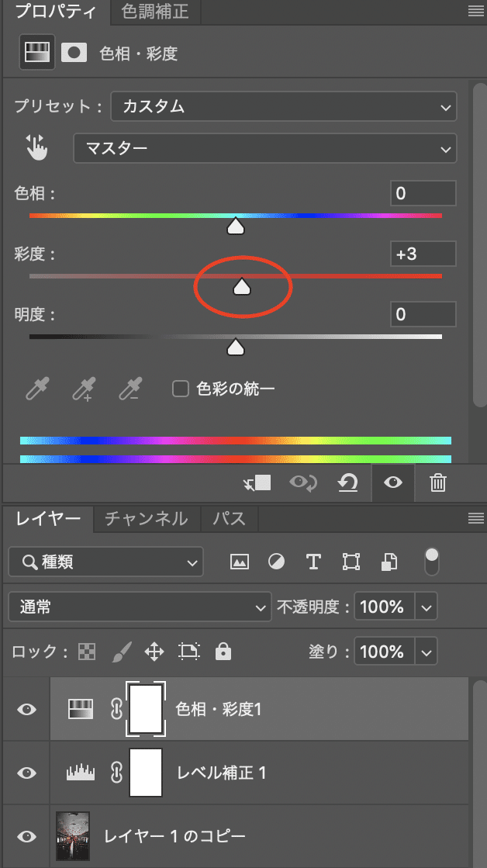The width and height of the screenshot is (487, 868).
Task: Click the 塗り 100% field
Action: pos(385,652)
